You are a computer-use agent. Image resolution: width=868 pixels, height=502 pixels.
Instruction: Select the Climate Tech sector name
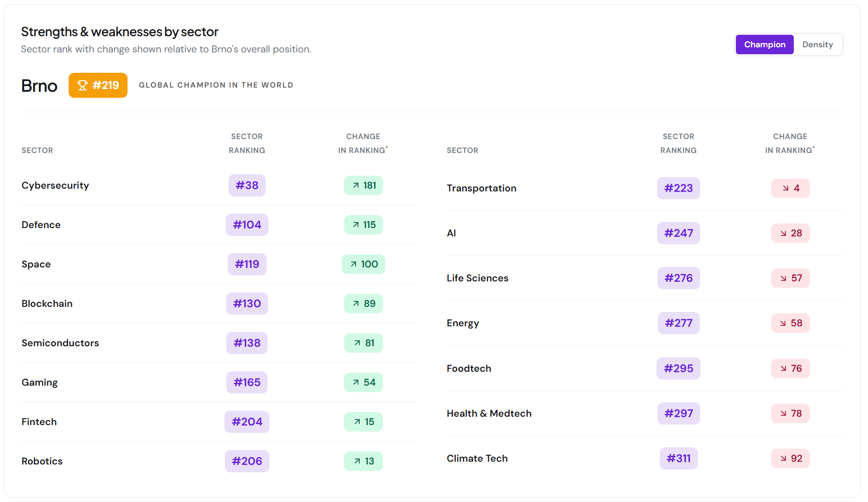click(x=477, y=458)
